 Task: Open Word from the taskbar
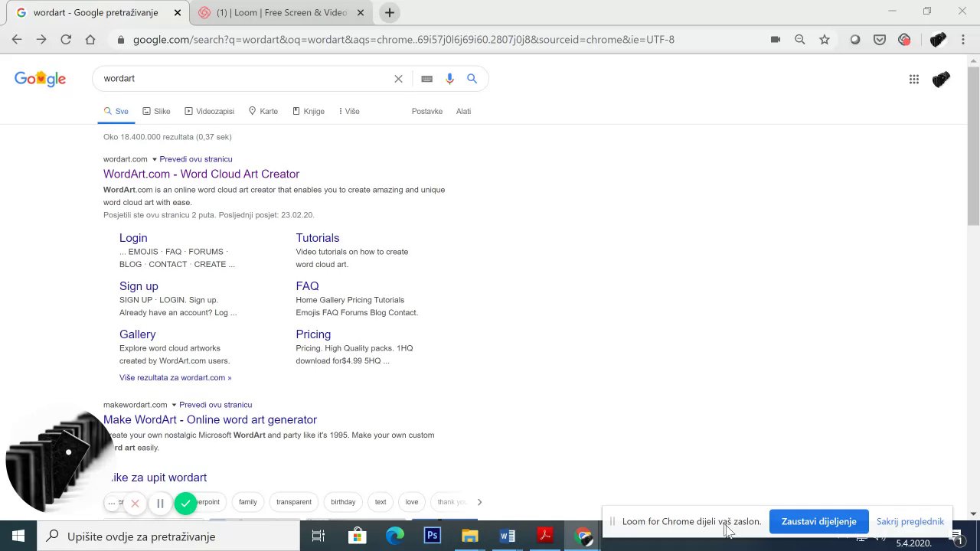pyautogui.click(x=508, y=536)
